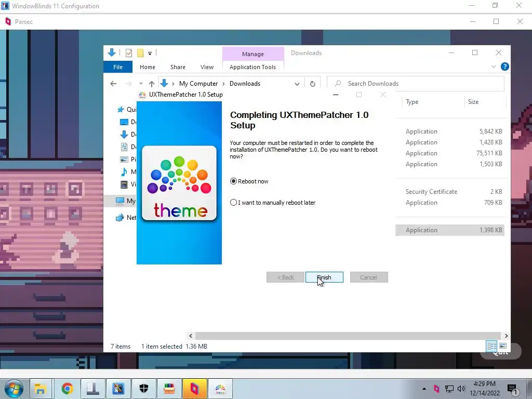Expand the chevron after My Computer breadcrumb
This screenshot has width=532, height=399.
click(x=223, y=84)
